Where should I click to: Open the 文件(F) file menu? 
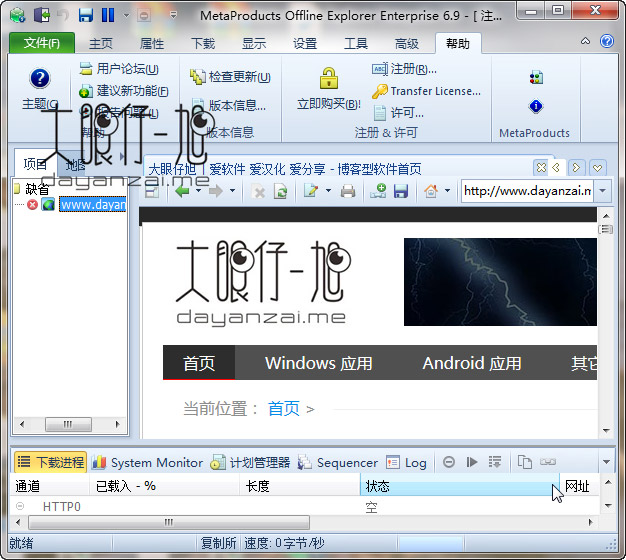pos(42,43)
